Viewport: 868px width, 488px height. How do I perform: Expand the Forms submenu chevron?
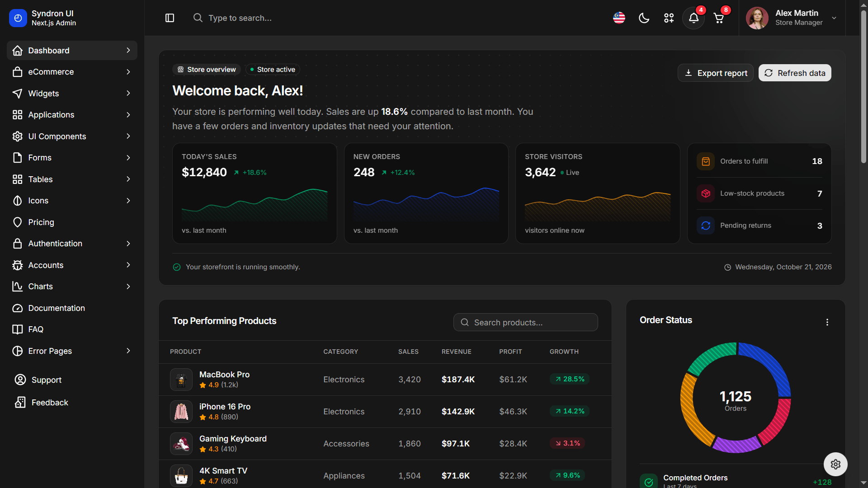click(128, 158)
